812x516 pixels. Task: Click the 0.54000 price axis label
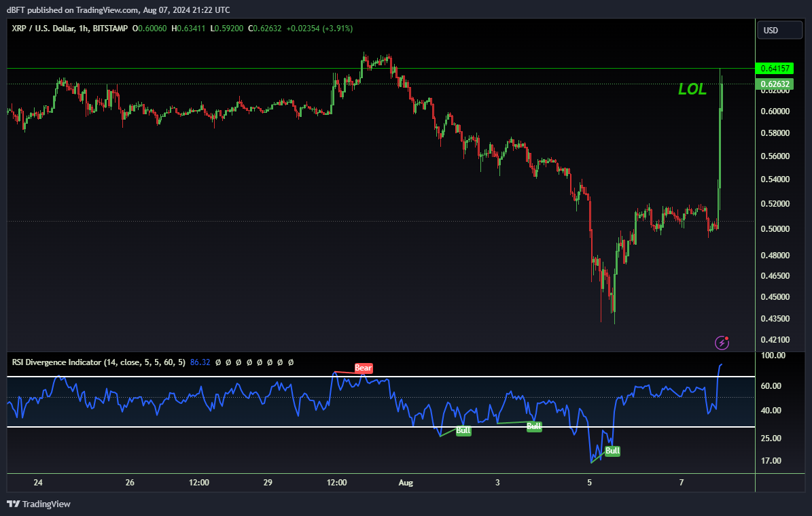click(x=775, y=179)
